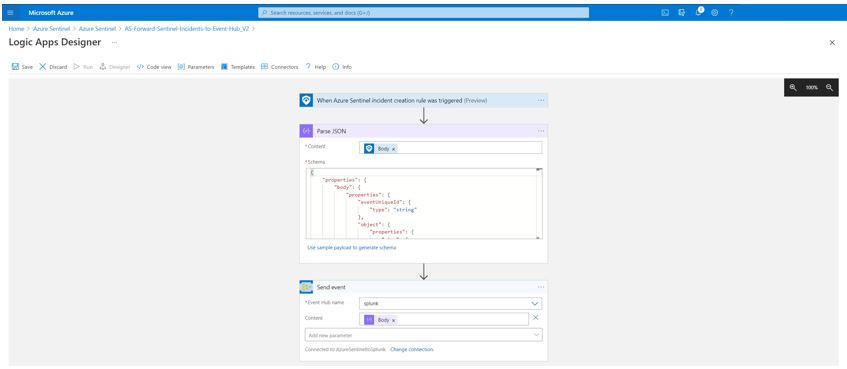Open the notifications bell icon
847x369 pixels.
(698, 12)
